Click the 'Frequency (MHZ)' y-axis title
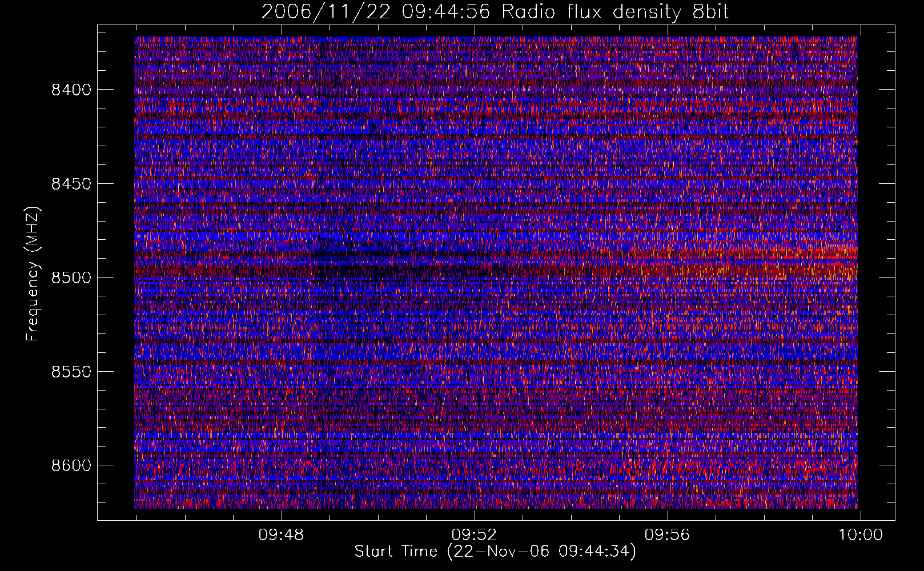This screenshot has height=571, width=924. 33,274
